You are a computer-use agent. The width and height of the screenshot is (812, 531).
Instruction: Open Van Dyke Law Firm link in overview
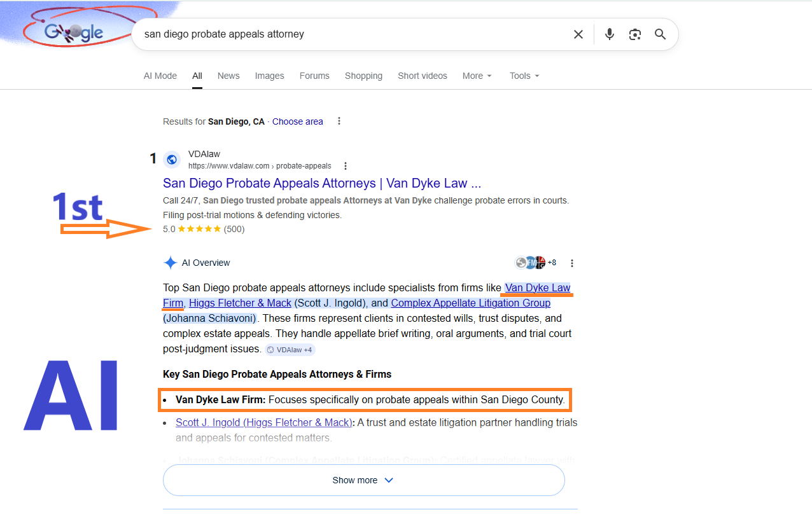[538, 287]
